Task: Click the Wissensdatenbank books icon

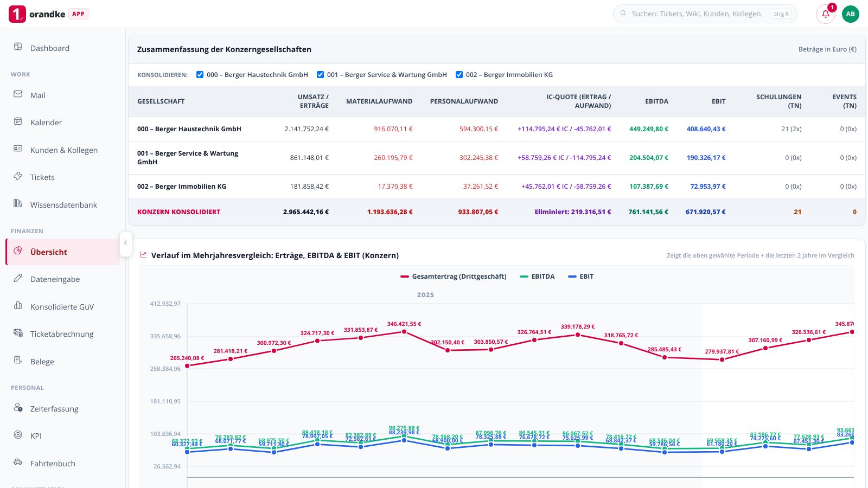Action: coord(18,203)
